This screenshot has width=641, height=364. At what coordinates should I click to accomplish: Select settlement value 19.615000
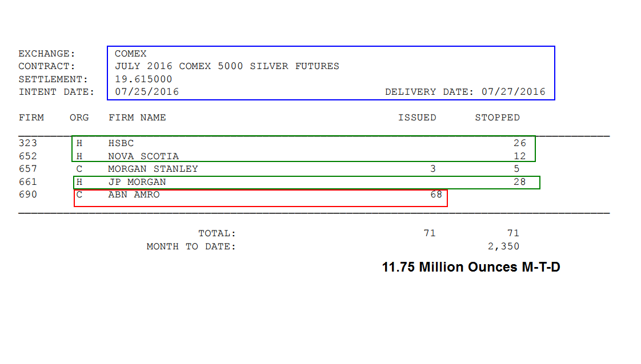coord(143,79)
